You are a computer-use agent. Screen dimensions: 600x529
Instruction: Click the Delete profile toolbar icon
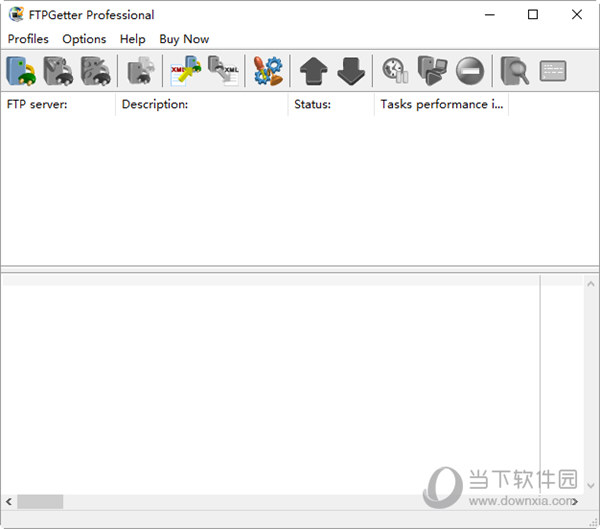tap(96, 71)
